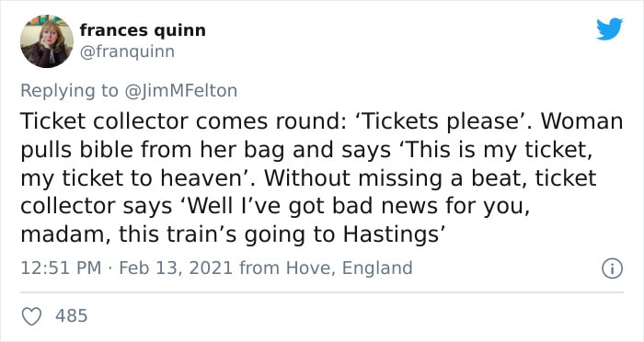Open the tweet info circle icon
The image size is (644, 342).
click(613, 268)
